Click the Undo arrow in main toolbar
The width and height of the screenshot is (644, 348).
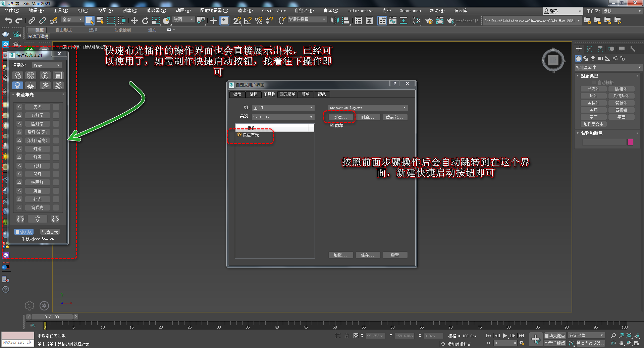pos(8,21)
